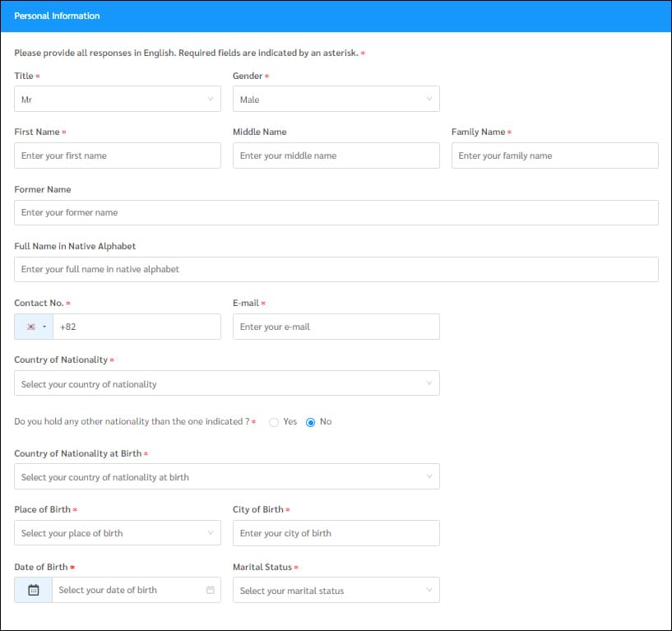Click the E-mail input field
The height and width of the screenshot is (631, 672).
[x=336, y=327]
